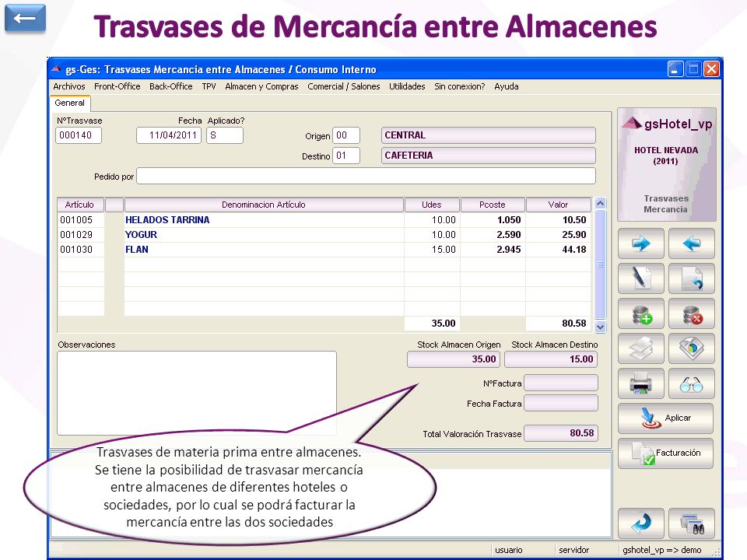
Task: Select the YOGUR row
Action: click(x=324, y=235)
